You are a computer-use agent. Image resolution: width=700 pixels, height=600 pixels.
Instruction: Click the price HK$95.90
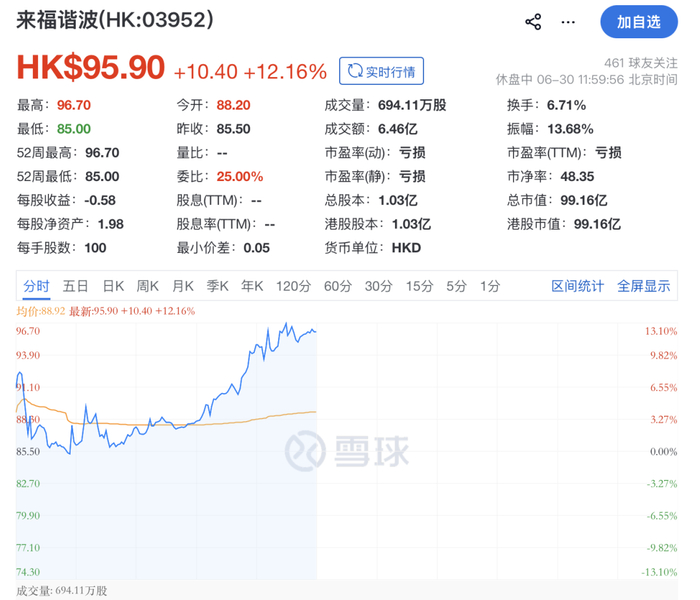click(x=91, y=67)
